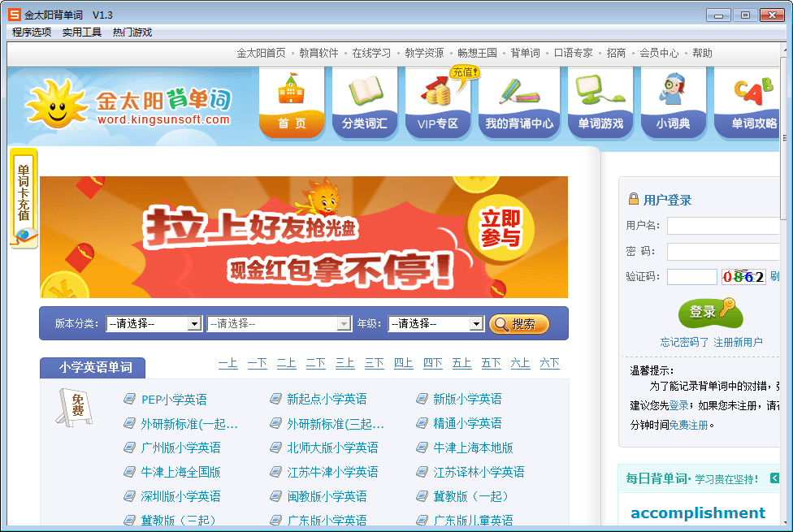Open the 首页 home navigation icon
The width and height of the screenshot is (793, 532).
point(292,104)
